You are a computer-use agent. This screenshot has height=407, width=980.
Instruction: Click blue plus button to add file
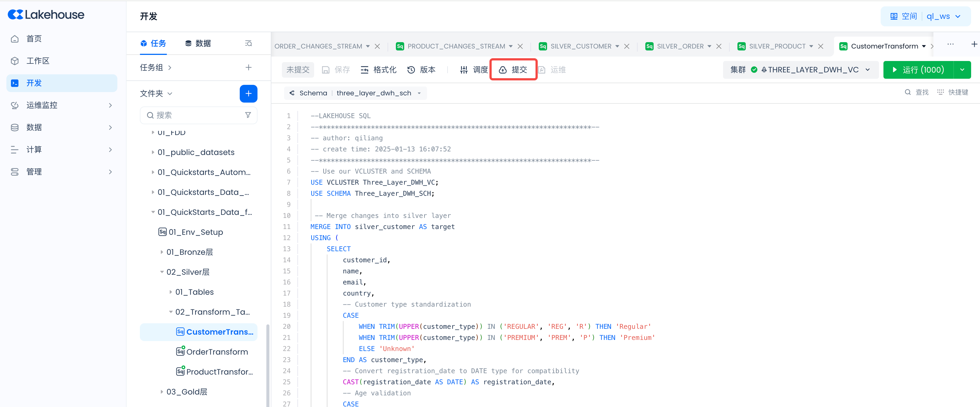(x=248, y=93)
